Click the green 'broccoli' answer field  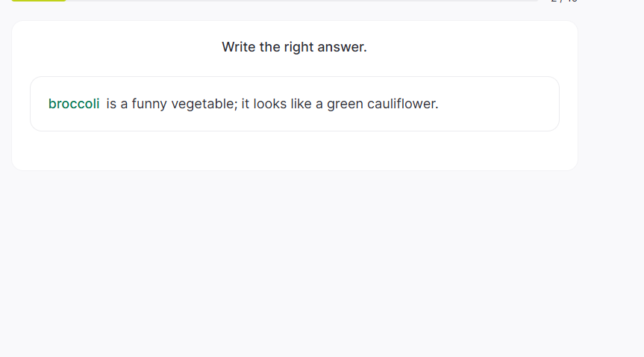point(74,104)
